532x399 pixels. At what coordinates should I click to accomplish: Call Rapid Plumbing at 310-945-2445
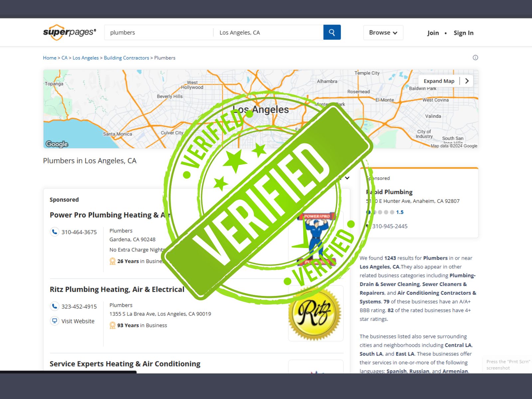coord(390,226)
